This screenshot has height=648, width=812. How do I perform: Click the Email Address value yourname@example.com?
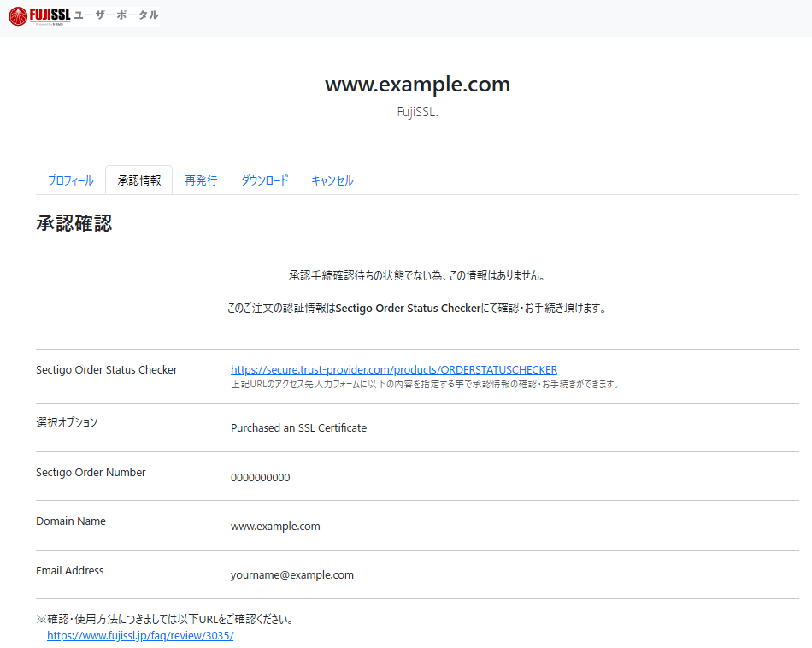pos(291,574)
